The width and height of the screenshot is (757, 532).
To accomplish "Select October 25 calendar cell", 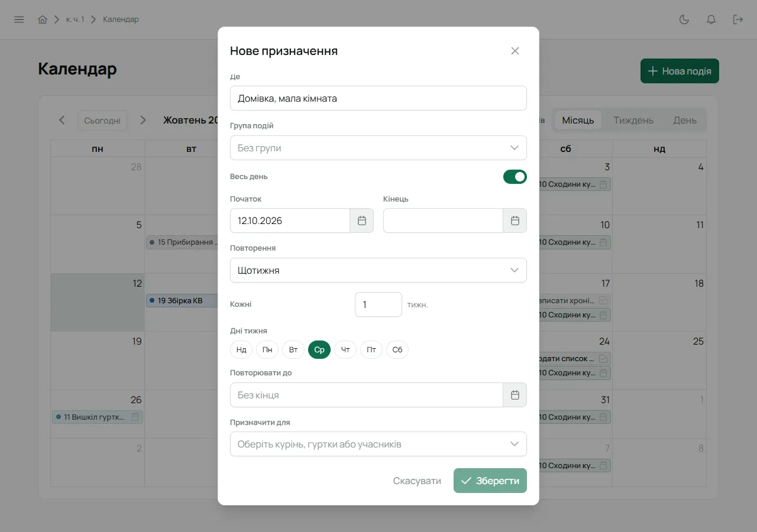I will tap(659, 361).
